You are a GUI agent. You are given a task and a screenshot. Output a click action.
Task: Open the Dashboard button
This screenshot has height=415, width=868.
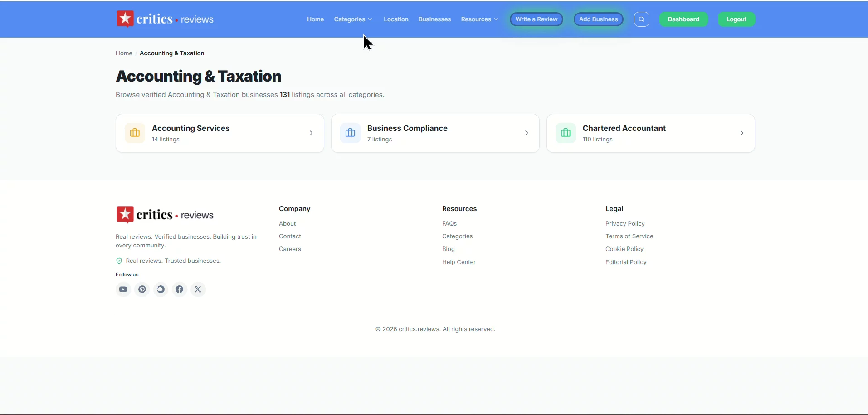[684, 19]
